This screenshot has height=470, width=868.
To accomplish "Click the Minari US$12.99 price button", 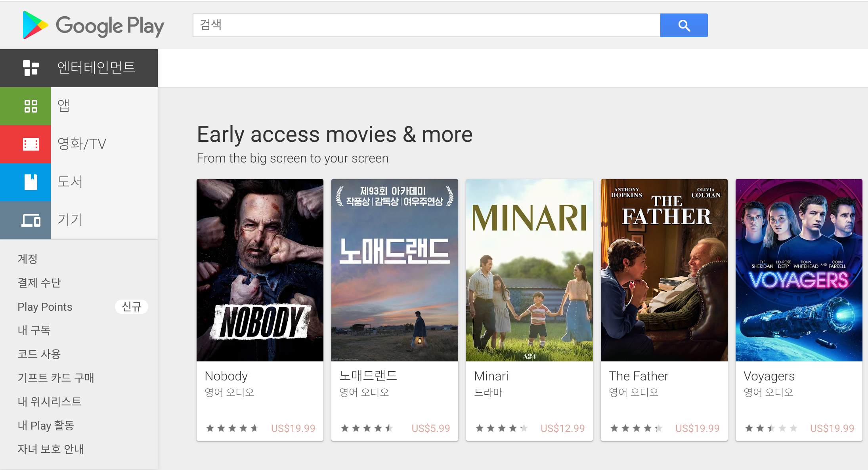I will tap(562, 428).
